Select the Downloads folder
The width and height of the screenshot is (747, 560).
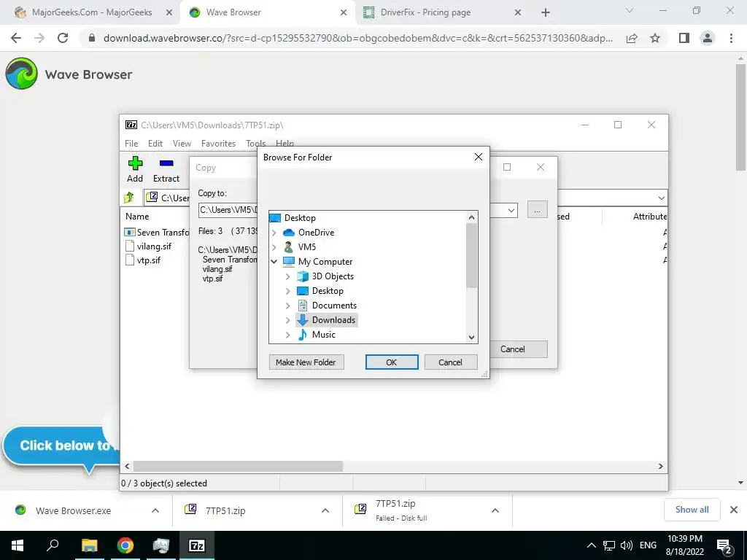(333, 320)
